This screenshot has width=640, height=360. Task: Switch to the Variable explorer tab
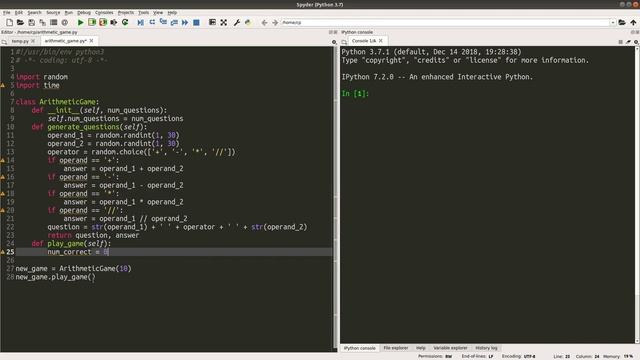point(450,348)
